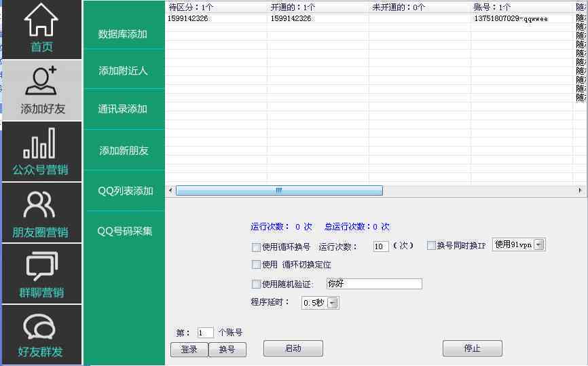Screen dimensions: 588x366
Task: Focus the account number field 第 1
Action: pos(205,333)
